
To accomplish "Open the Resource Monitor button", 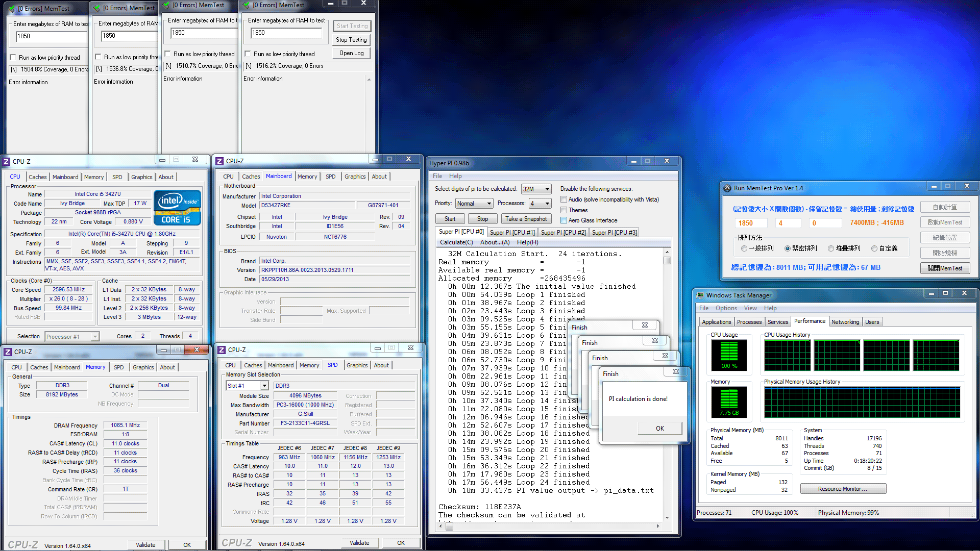I will click(843, 489).
